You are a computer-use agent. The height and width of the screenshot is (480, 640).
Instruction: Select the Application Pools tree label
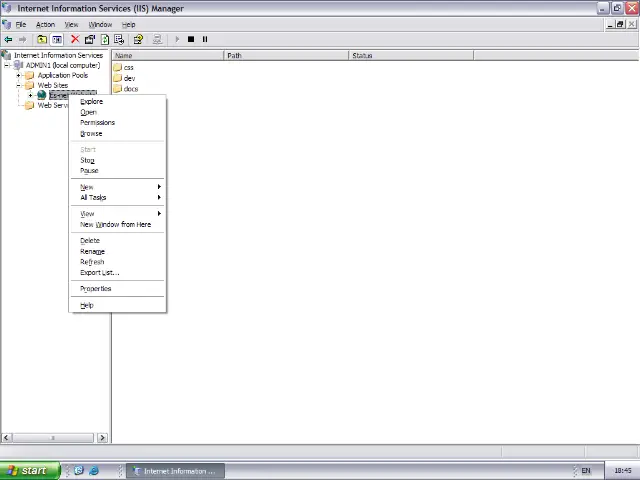click(63, 75)
